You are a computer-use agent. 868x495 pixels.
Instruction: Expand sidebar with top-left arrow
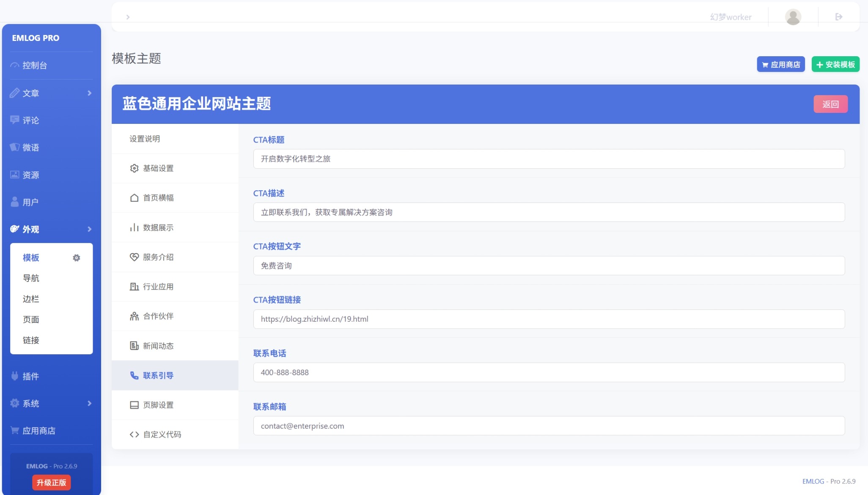pos(128,17)
